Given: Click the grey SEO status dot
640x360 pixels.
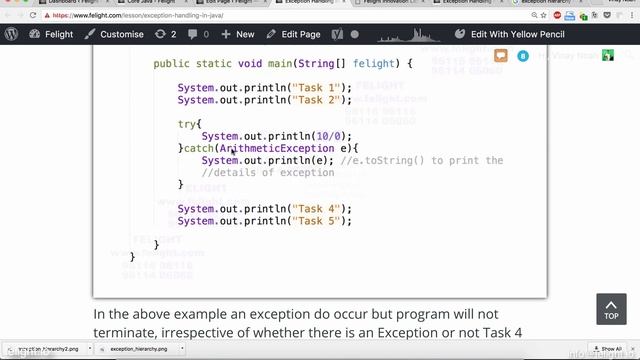Looking at the screenshot, I should click(355, 35).
